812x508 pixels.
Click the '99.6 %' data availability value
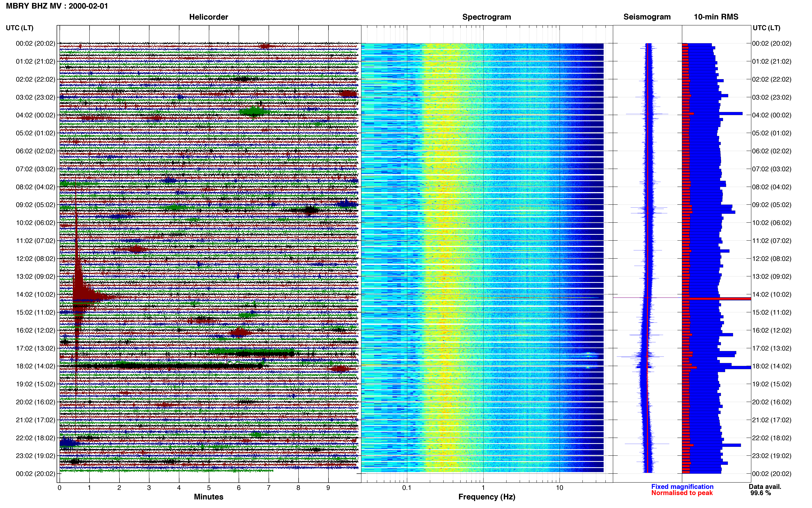click(x=761, y=493)
